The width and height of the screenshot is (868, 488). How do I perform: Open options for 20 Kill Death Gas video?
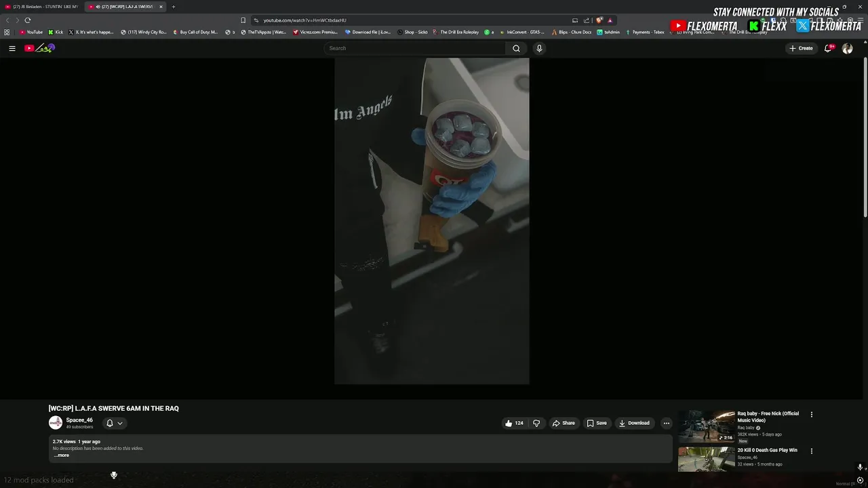[x=811, y=451]
